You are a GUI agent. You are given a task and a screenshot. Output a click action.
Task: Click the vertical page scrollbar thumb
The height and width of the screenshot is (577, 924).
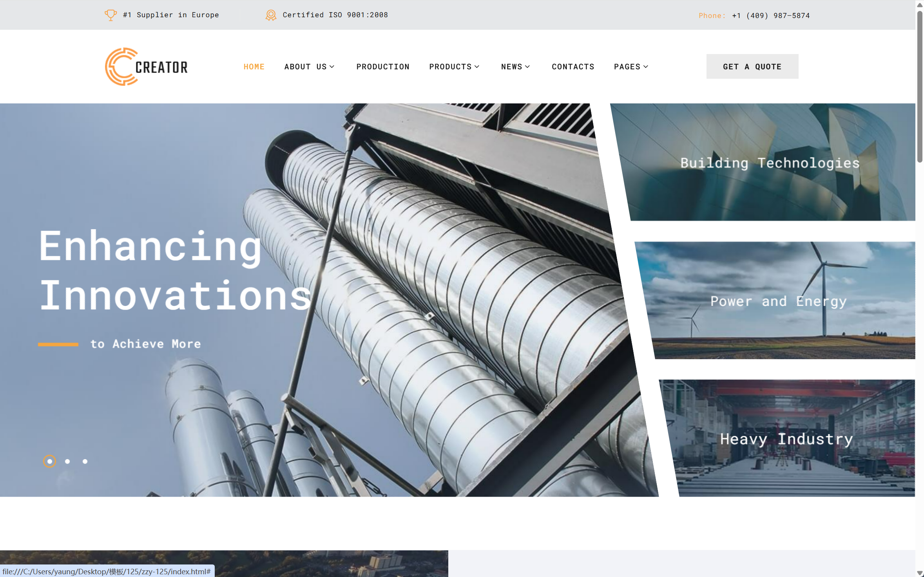coord(919,86)
